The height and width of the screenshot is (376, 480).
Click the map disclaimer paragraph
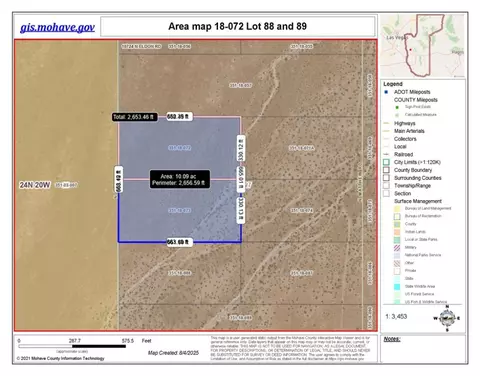tap(290, 348)
